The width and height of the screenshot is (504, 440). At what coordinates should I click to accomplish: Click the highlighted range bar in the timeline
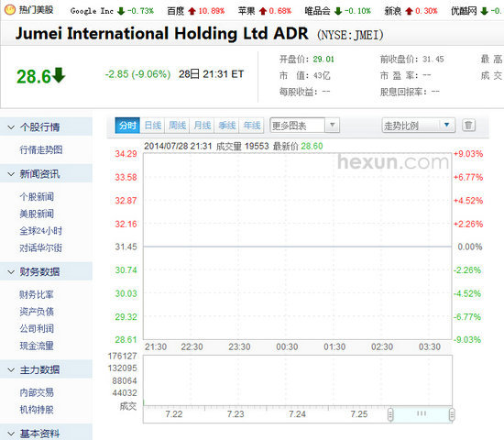pyautogui.click(x=422, y=414)
